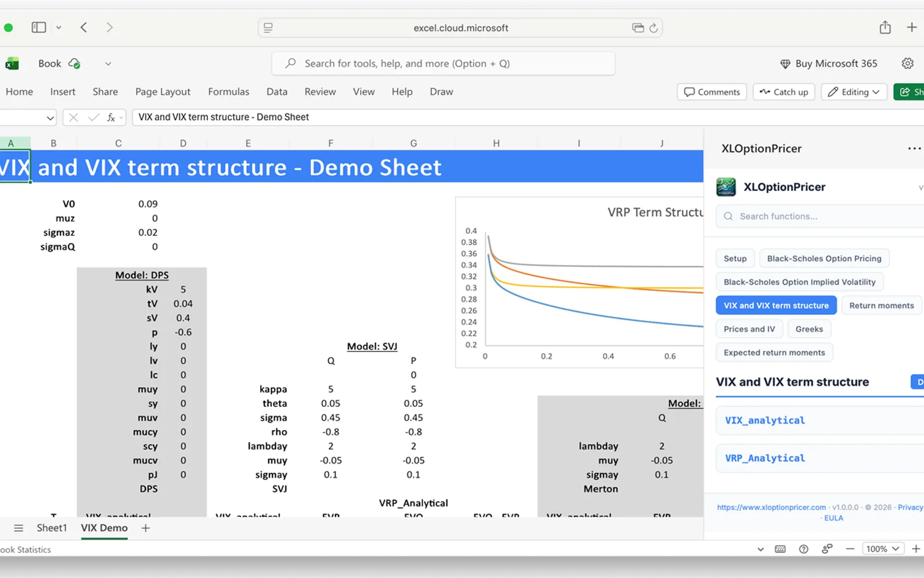The width and height of the screenshot is (924, 578).
Task: Switch to the Sheet1 tab
Action: (52, 528)
